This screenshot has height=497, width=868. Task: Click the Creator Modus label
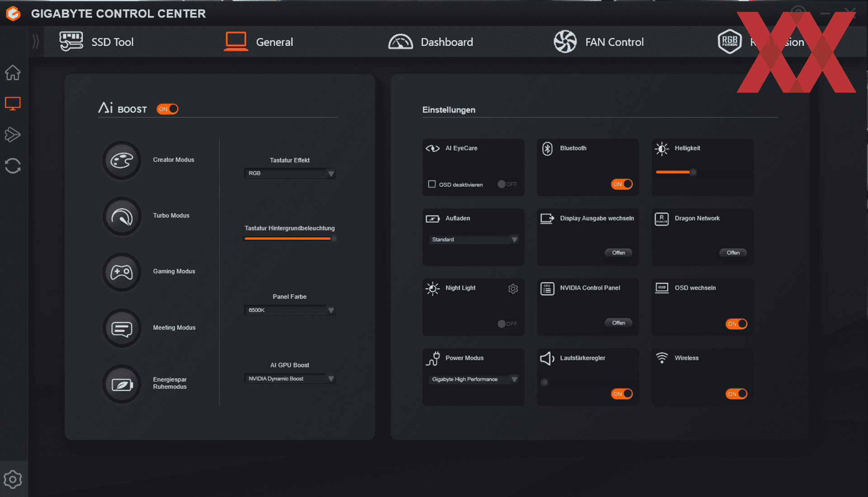click(x=174, y=160)
